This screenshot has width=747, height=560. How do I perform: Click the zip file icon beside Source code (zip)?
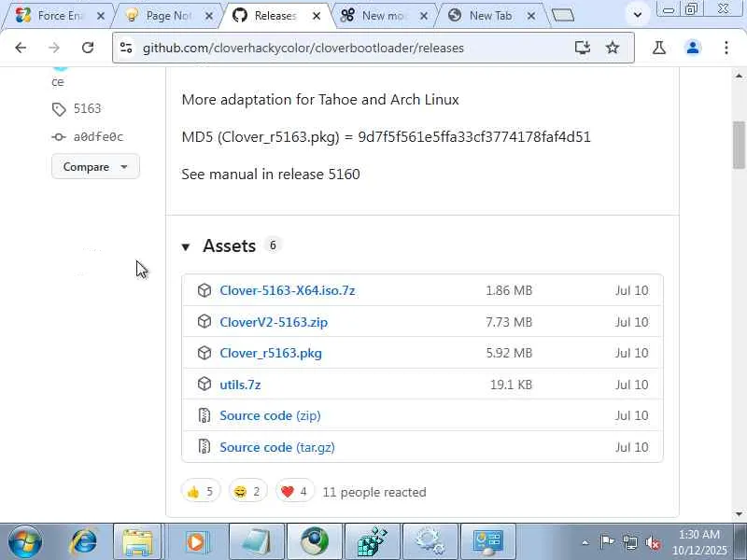click(x=204, y=415)
